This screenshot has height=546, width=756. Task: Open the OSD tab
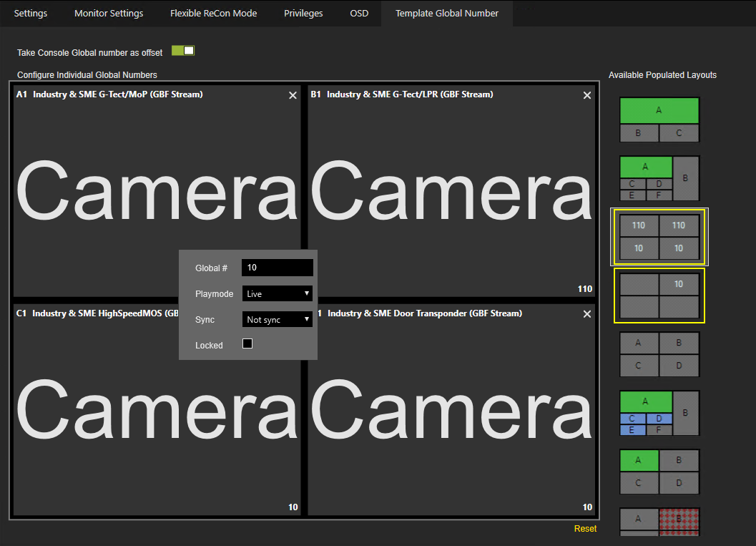click(x=359, y=13)
